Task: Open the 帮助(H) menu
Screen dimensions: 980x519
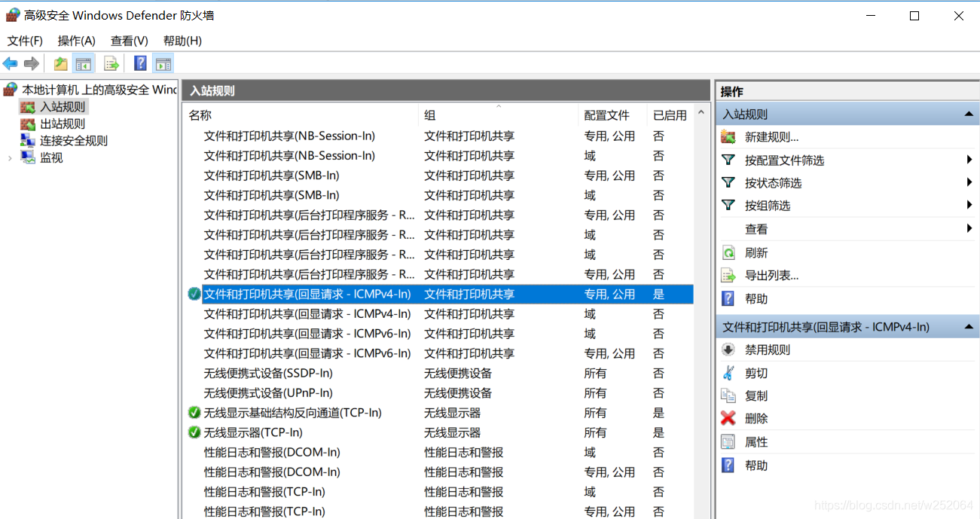Action: (x=183, y=41)
